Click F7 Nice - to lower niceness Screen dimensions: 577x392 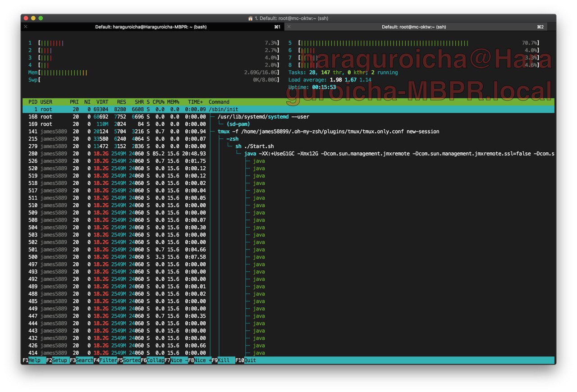coord(176,360)
